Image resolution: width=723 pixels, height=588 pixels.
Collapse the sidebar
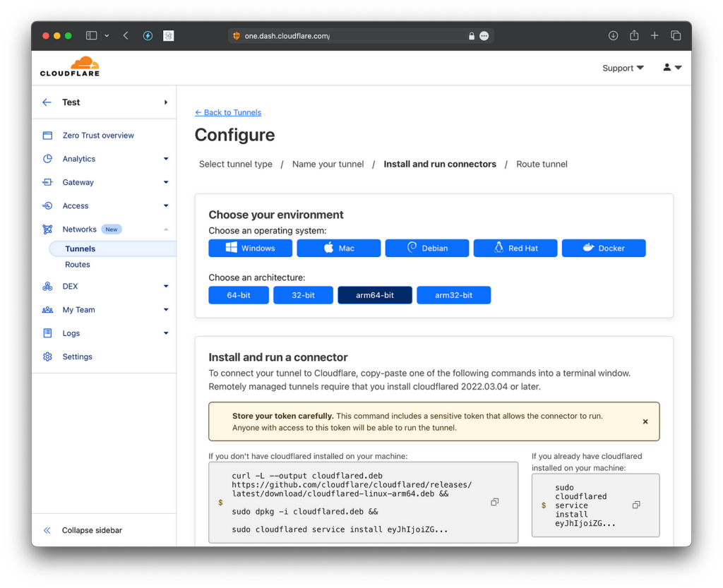(x=85, y=530)
